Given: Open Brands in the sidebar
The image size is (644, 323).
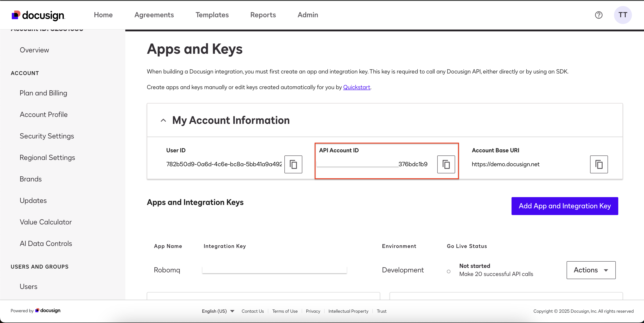Looking at the screenshot, I should 30,179.
